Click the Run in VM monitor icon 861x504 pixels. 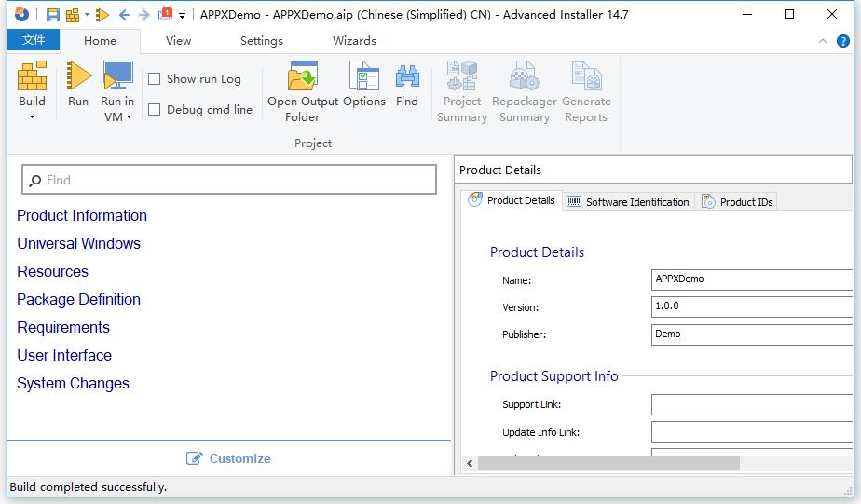click(x=117, y=75)
